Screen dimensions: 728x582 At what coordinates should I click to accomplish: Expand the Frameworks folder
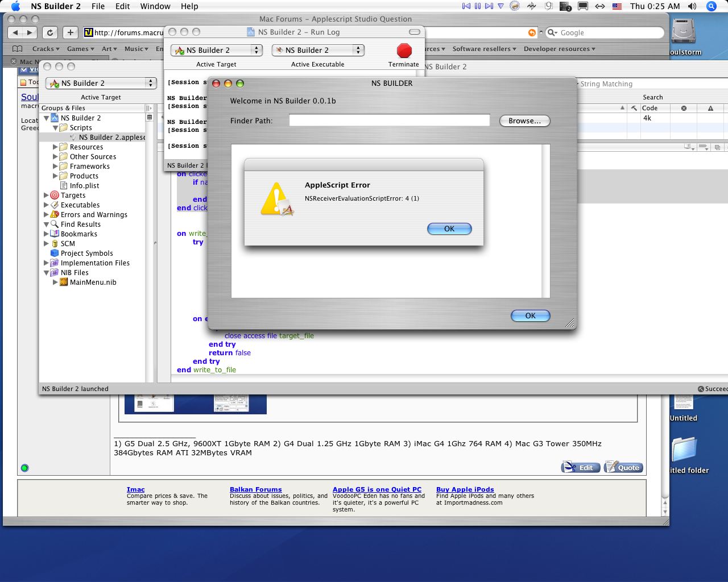56,167
